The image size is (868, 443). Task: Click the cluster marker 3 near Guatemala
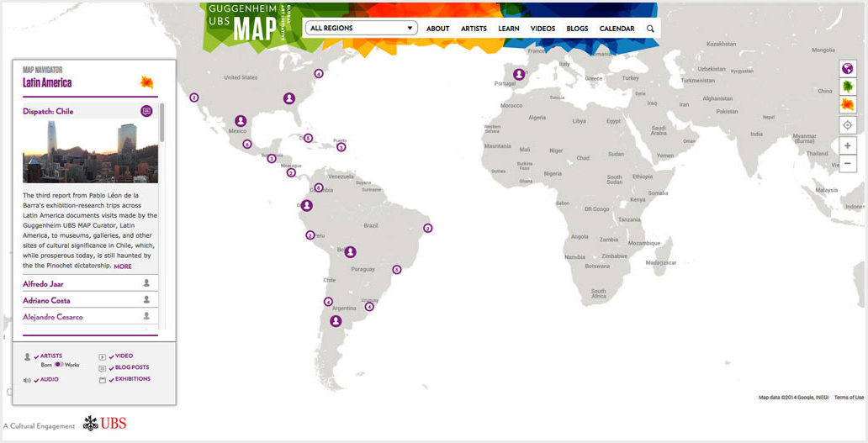pyautogui.click(x=271, y=159)
